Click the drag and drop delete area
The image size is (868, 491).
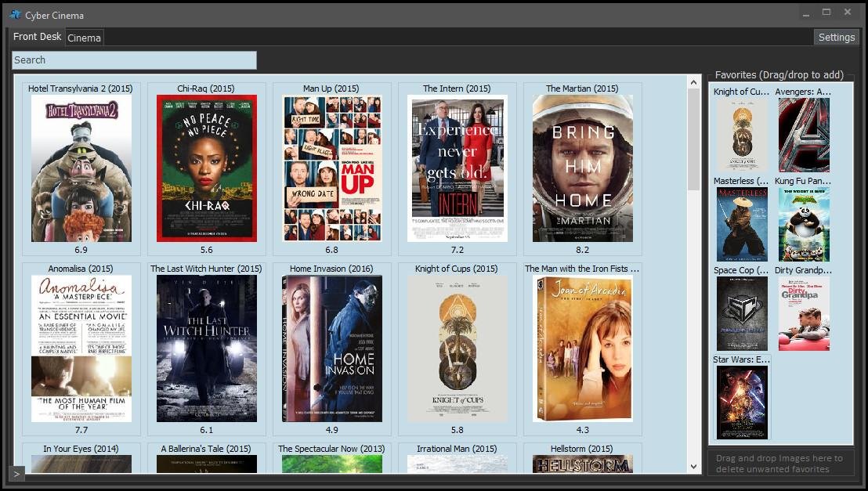780,462
